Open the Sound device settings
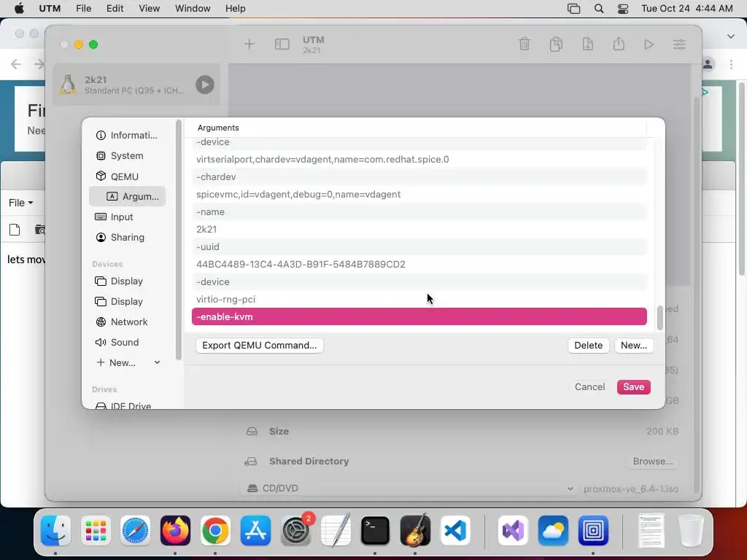747x560 pixels. click(x=127, y=343)
